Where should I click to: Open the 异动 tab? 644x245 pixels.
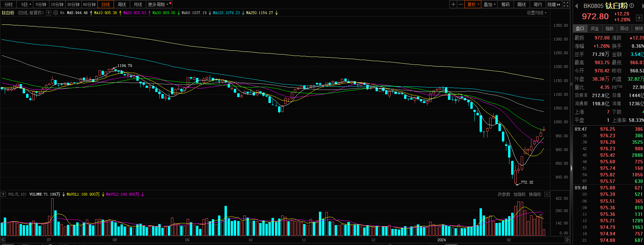point(624,28)
